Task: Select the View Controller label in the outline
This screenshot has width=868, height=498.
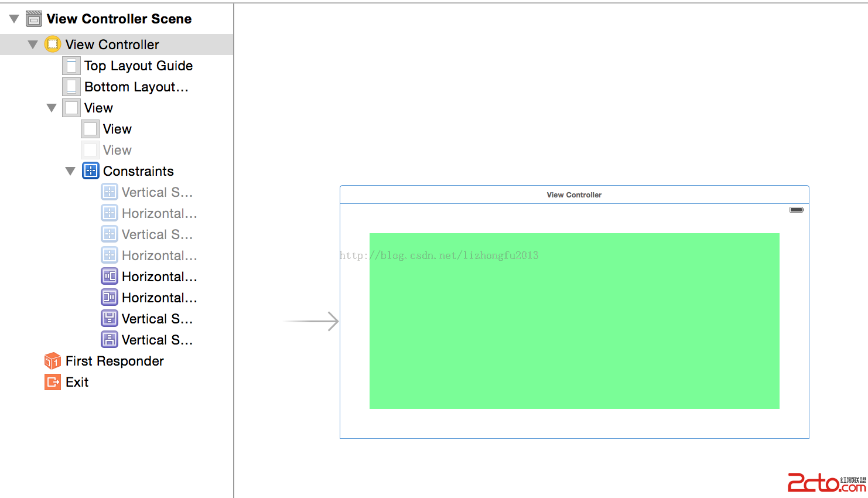Action: pos(112,45)
